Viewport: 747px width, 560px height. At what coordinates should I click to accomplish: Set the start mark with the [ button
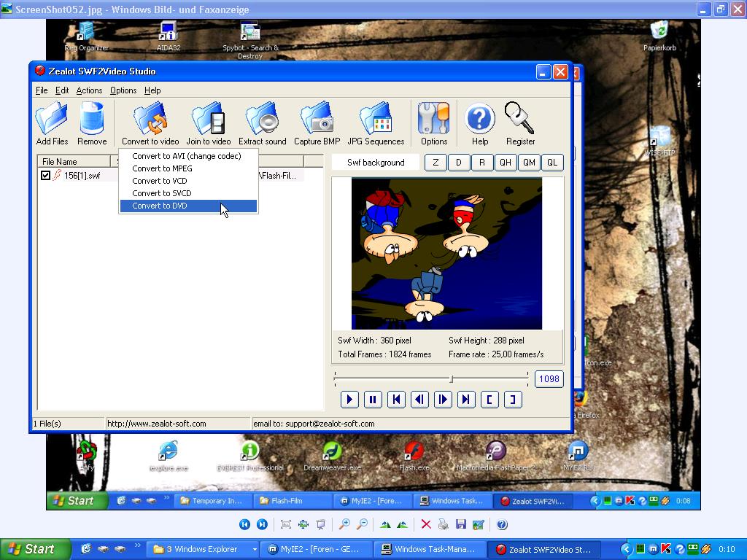(x=489, y=399)
